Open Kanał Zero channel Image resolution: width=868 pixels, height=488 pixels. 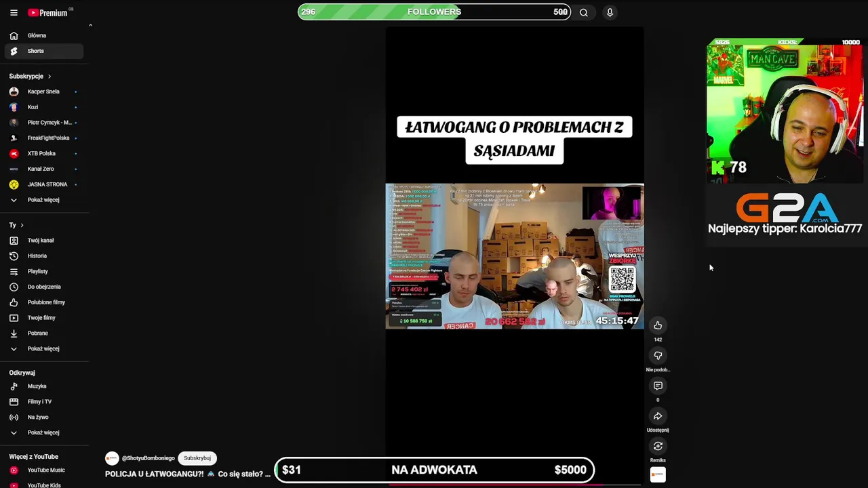pos(45,169)
